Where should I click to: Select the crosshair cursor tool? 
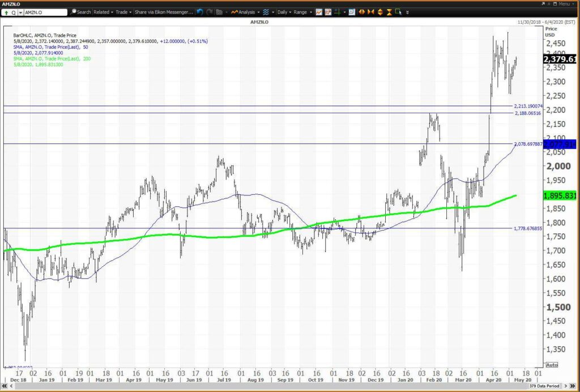(x=338, y=12)
